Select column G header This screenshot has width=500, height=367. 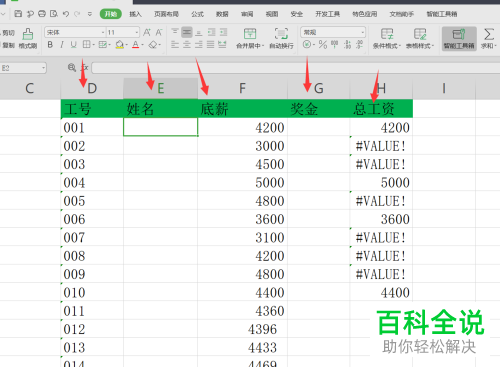coord(319,88)
